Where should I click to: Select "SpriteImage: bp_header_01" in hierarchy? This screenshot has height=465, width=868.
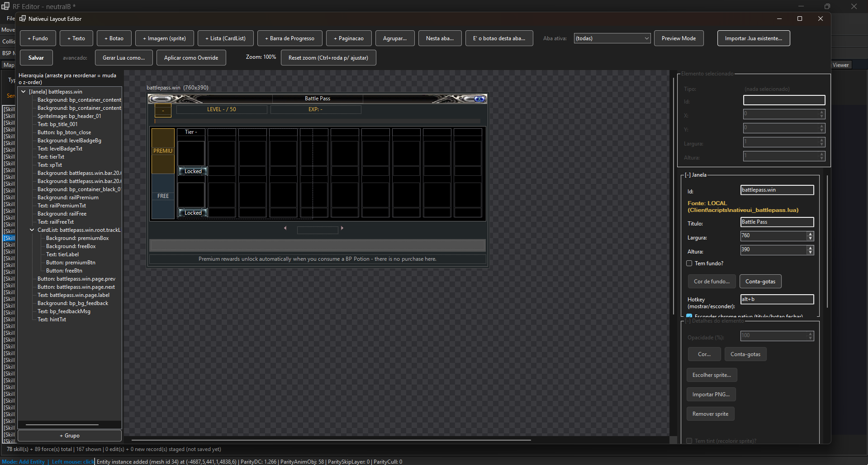(x=69, y=116)
